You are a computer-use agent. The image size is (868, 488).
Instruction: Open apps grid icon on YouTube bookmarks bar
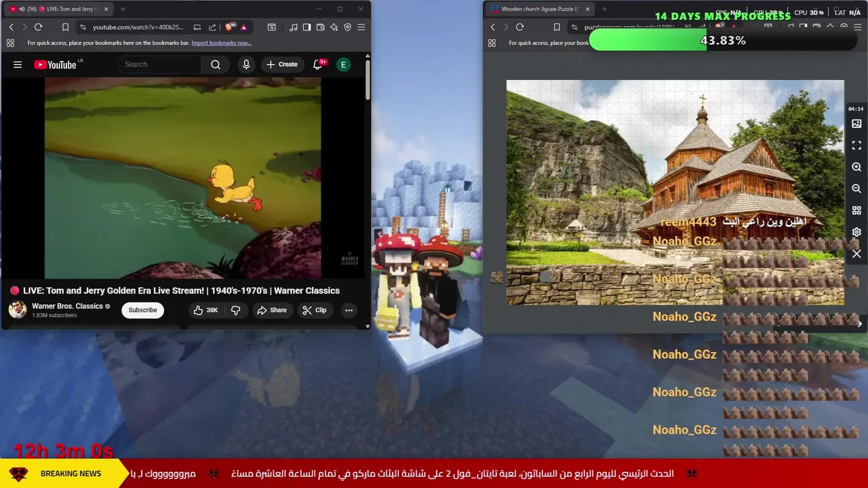10,43
